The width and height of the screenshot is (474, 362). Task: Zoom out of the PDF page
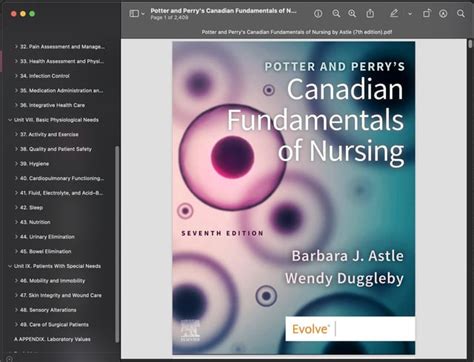point(336,14)
